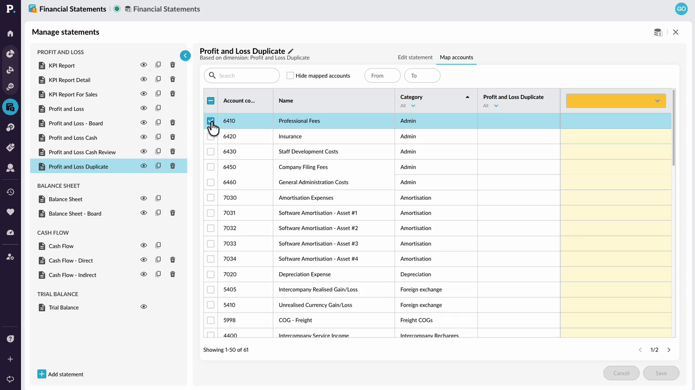Image resolution: width=695 pixels, height=390 pixels.
Task: Duplicate the KPI Report statement
Action: 158,65
